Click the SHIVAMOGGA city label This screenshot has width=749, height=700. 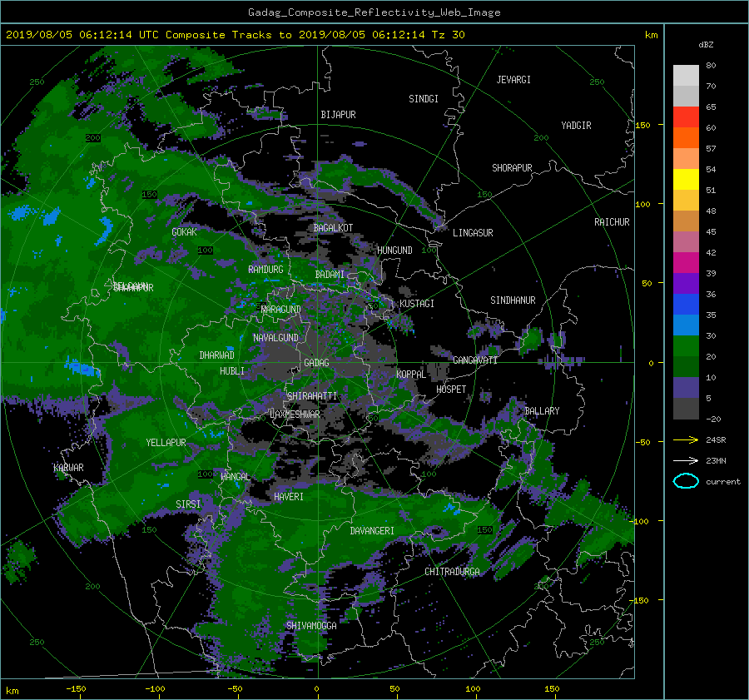[311, 626]
